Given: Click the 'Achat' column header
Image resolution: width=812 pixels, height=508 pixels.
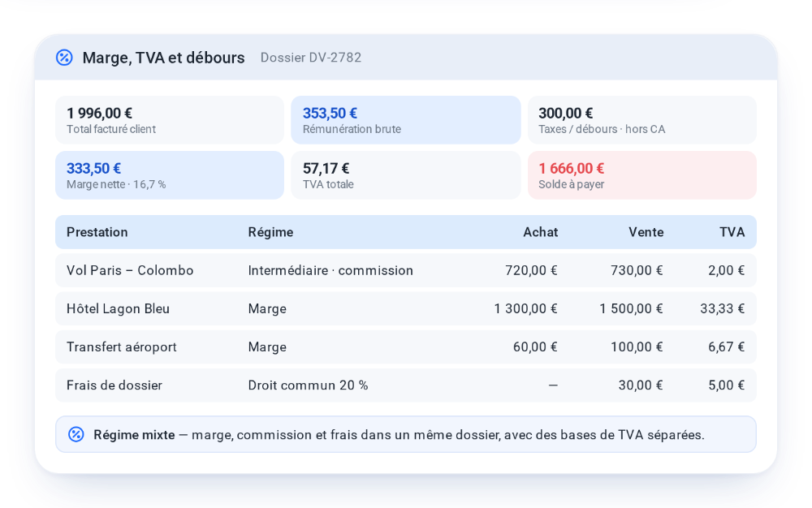Looking at the screenshot, I should (x=541, y=232).
